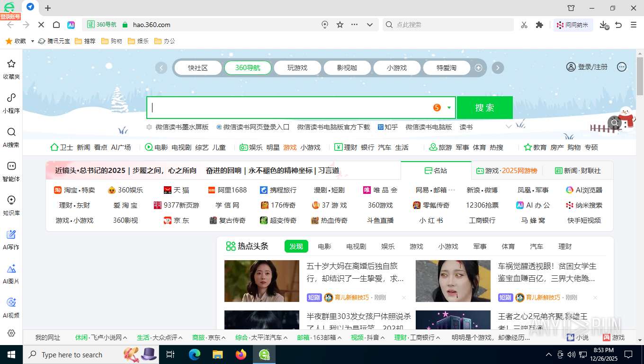Screen dimensions: 644x364
Task: Open the browser main hamburger menu
Action: click(x=634, y=25)
